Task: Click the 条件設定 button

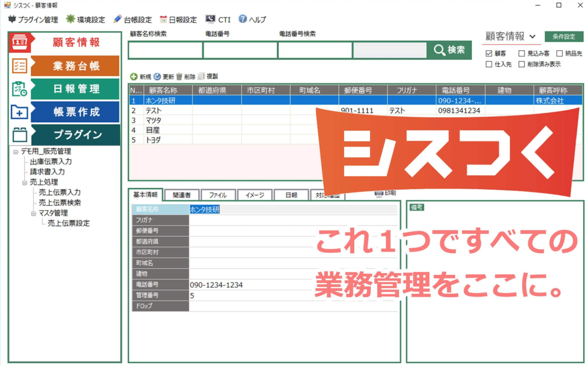Action: pos(564,36)
